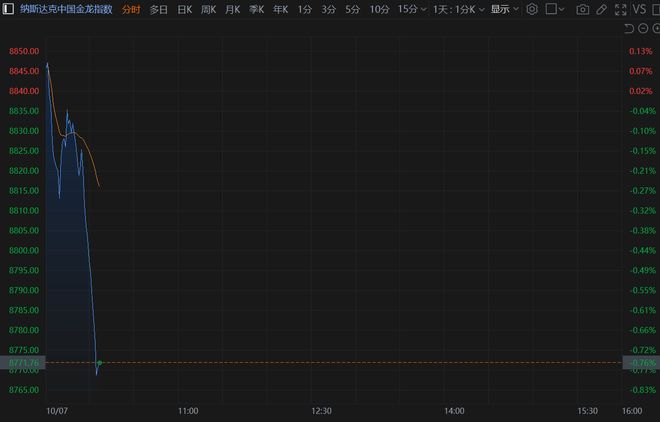
Task: Select the 周K weekly candlestick tab
Action: pos(208,9)
